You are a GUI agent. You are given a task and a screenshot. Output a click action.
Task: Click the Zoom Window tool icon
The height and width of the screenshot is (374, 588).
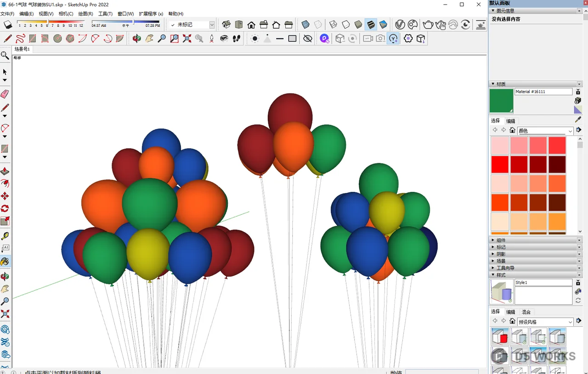175,39
